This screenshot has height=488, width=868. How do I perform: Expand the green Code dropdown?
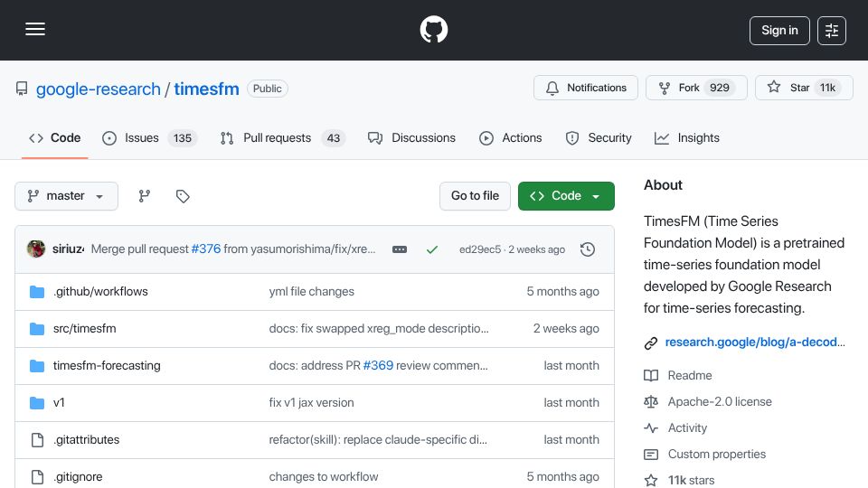(x=566, y=196)
